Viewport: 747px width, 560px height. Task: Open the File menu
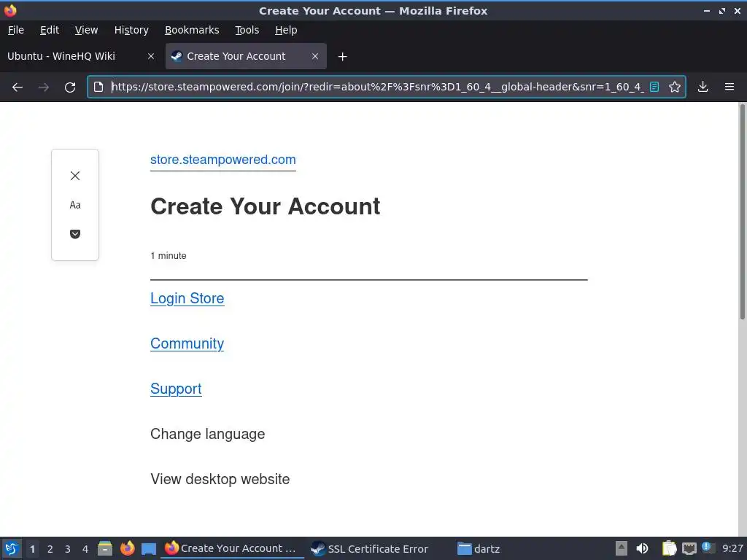coord(16,30)
